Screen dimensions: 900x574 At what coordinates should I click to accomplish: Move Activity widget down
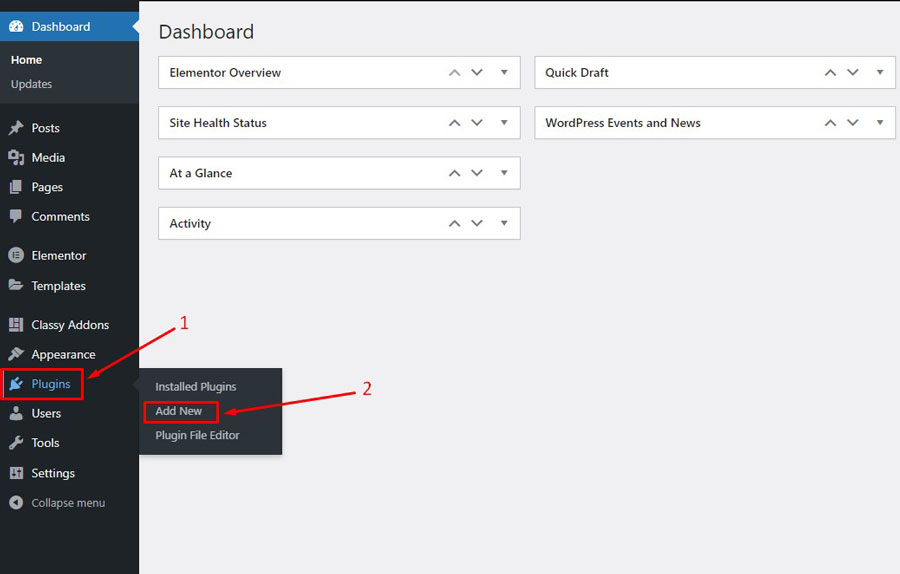tap(477, 223)
